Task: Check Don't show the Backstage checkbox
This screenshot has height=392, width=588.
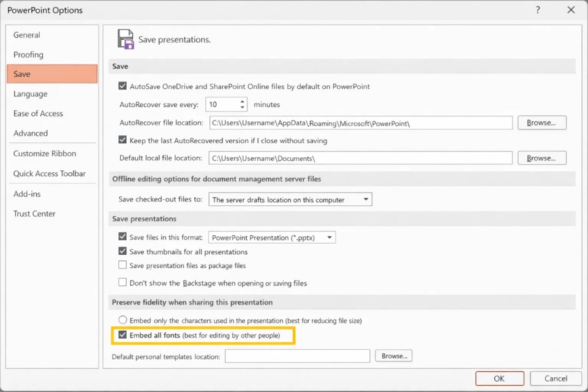Action: point(123,282)
